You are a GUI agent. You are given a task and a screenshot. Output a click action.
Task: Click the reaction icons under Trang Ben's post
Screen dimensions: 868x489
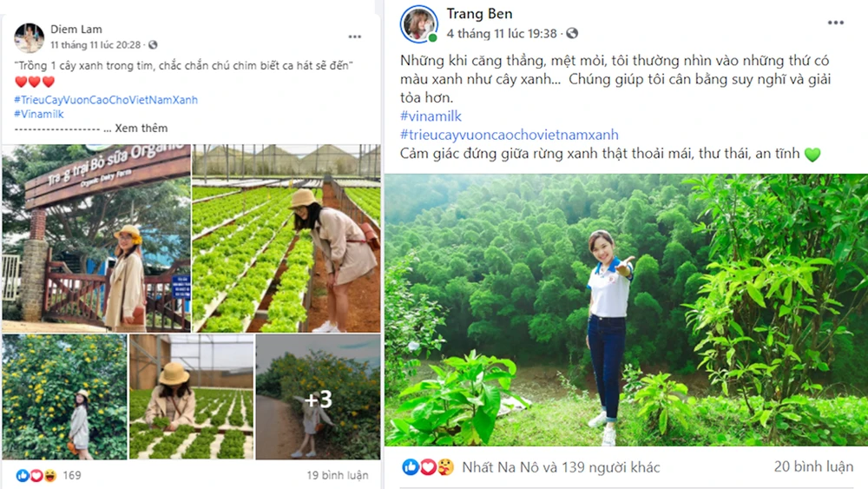pos(429,467)
